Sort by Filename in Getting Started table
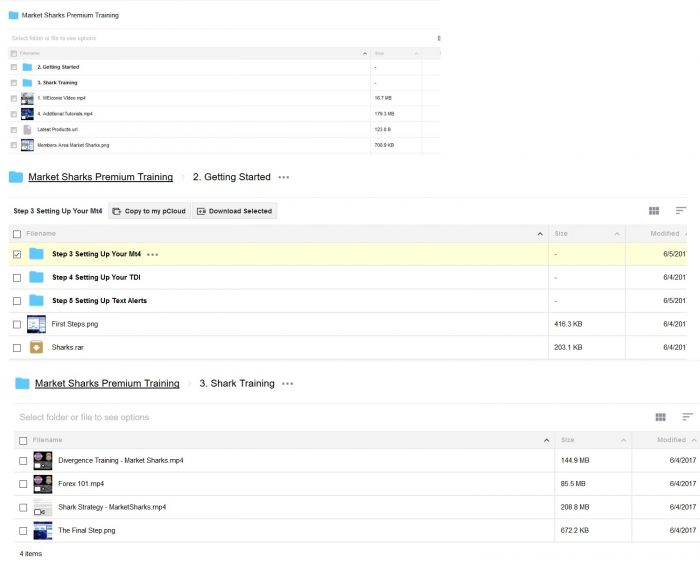The height and width of the screenshot is (565, 700). (41, 233)
